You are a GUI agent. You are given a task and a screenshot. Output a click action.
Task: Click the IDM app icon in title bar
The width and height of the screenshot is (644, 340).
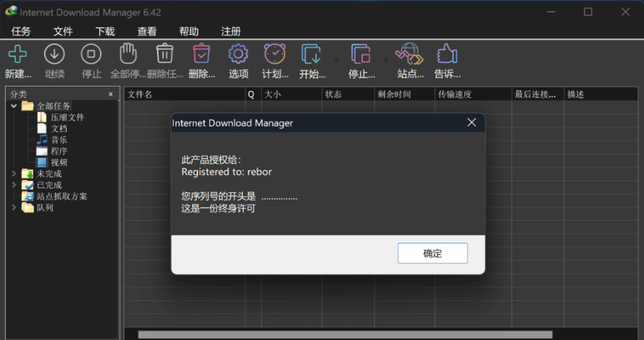[11, 11]
